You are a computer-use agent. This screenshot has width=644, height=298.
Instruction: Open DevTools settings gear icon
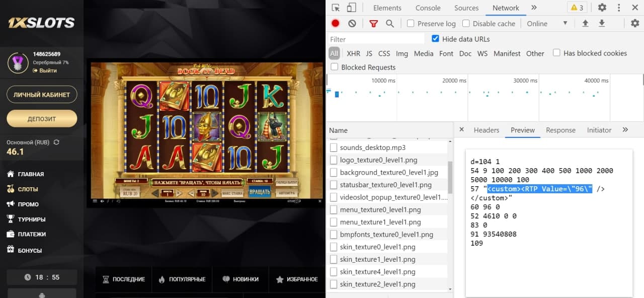(x=602, y=8)
